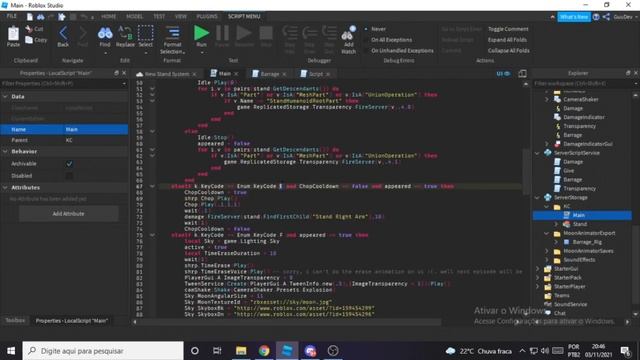
Task: Select DamageIndicatorGui in Explorer
Action: click(587, 144)
